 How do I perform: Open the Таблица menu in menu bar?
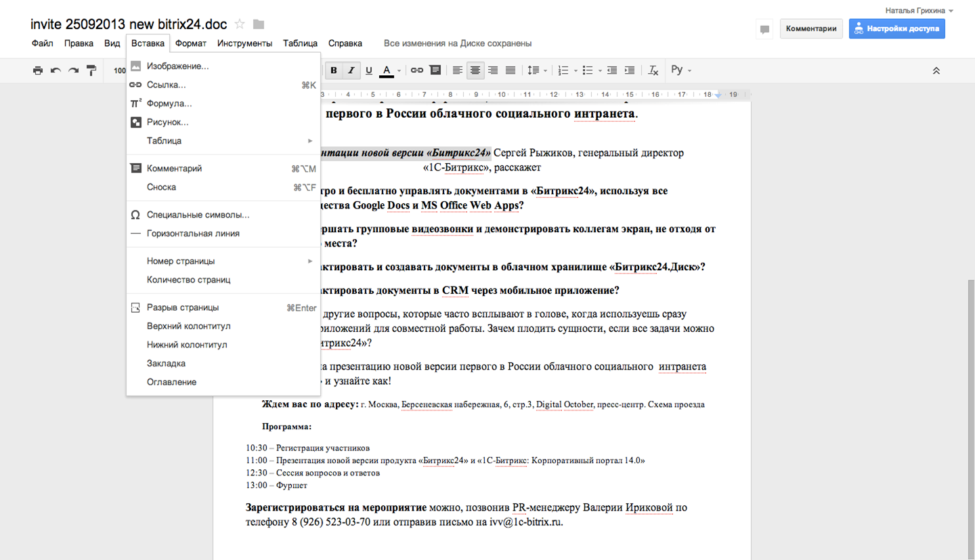(300, 43)
